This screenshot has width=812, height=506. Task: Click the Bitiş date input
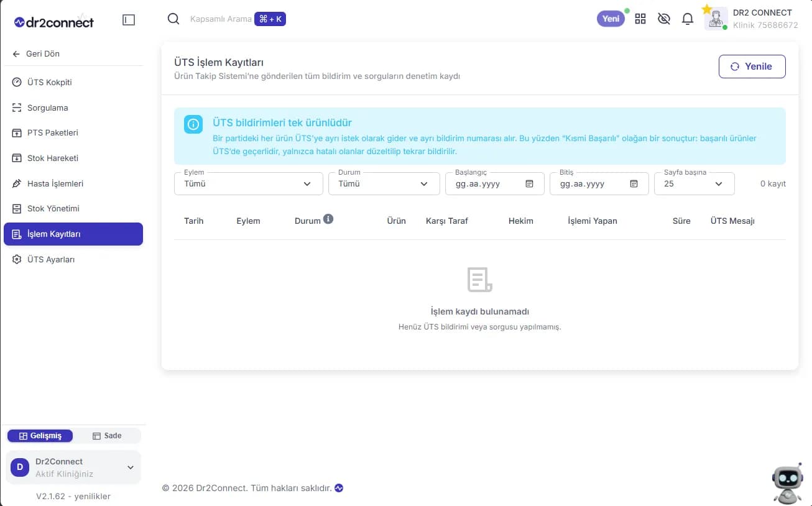click(599, 183)
